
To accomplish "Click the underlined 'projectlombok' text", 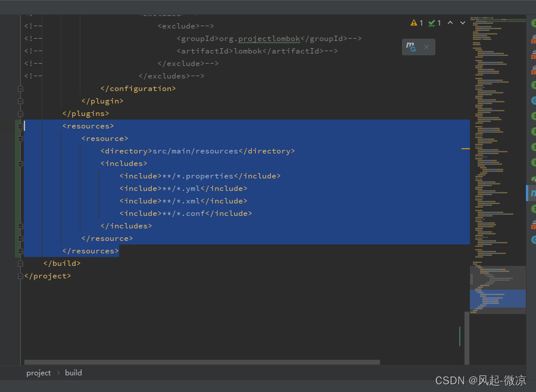I will (269, 39).
